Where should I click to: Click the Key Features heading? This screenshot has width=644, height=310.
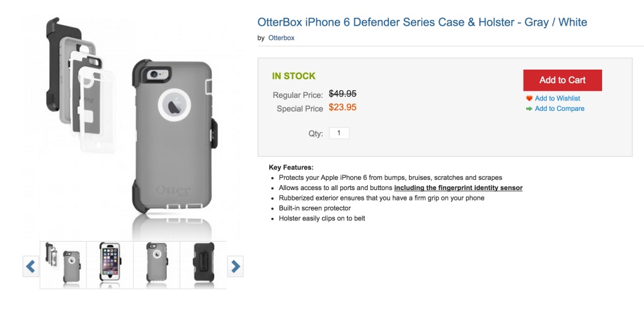tap(291, 168)
